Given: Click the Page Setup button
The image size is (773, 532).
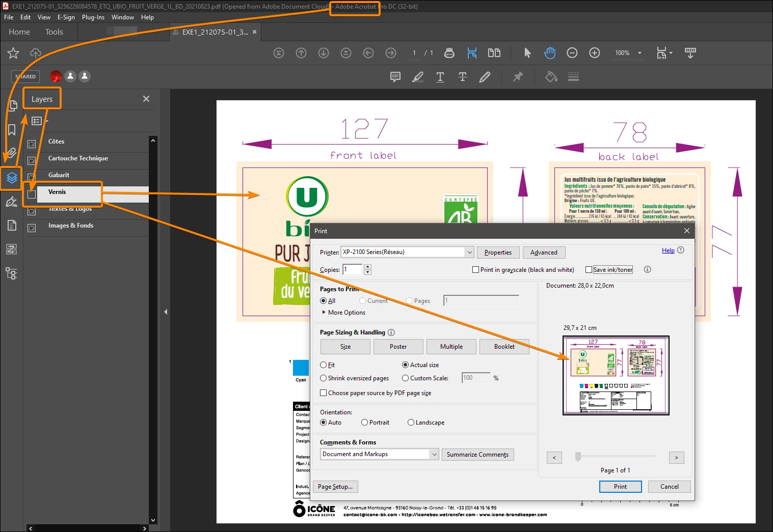Looking at the screenshot, I should [335, 487].
